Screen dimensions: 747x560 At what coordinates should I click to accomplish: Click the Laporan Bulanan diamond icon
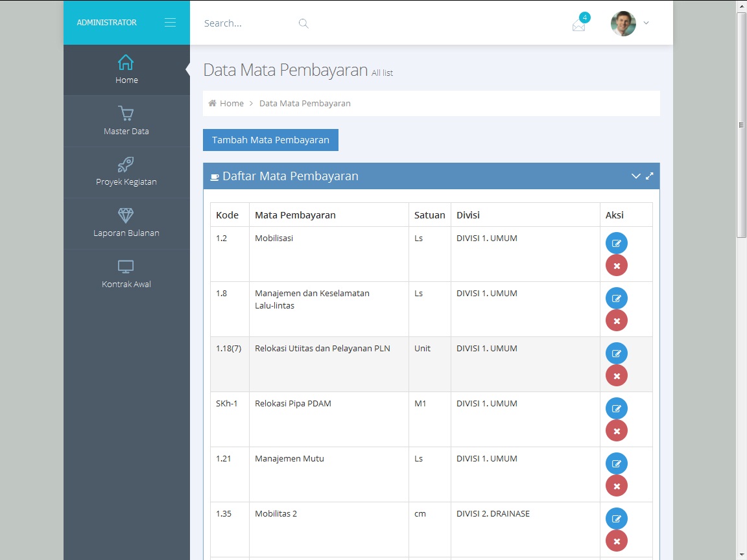pos(126,215)
